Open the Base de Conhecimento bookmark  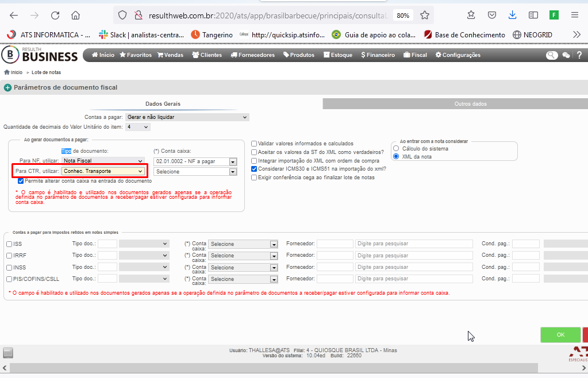click(464, 35)
